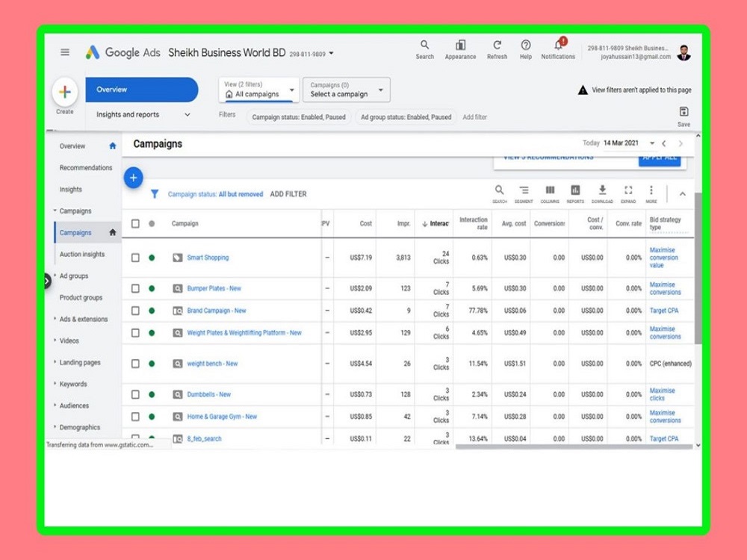Sort by the Interactions column header

(436, 224)
